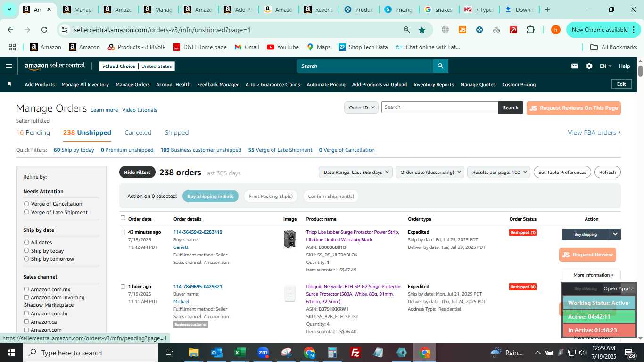The height and width of the screenshot is (362, 644).
Task: Check the Amazon.com.mx sales channel box
Action: [x=26, y=289]
